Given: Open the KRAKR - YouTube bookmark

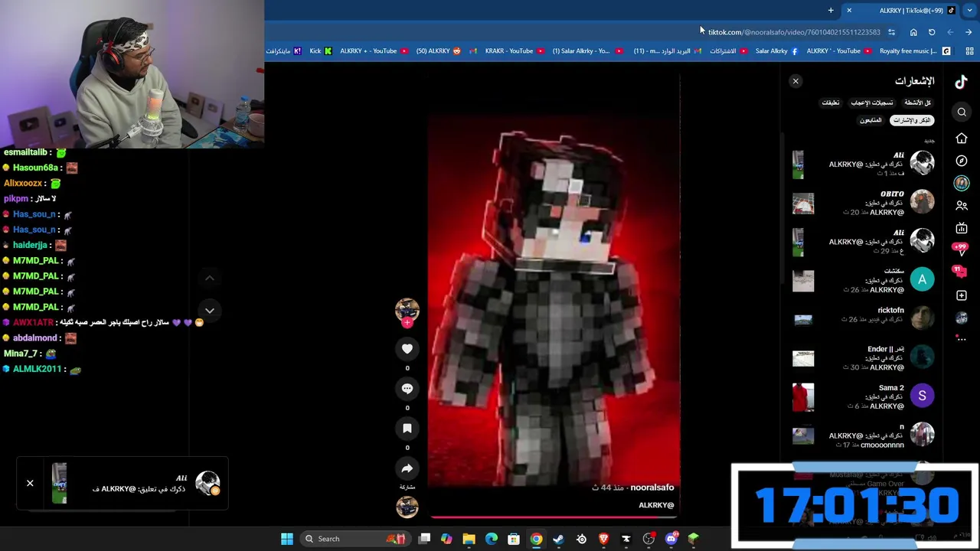Looking at the screenshot, I should point(514,51).
